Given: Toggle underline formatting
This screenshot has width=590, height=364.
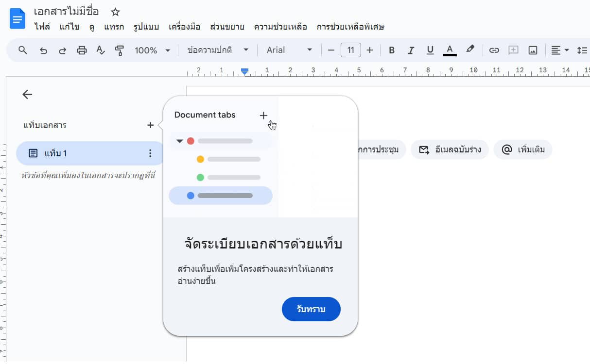Looking at the screenshot, I should point(430,50).
